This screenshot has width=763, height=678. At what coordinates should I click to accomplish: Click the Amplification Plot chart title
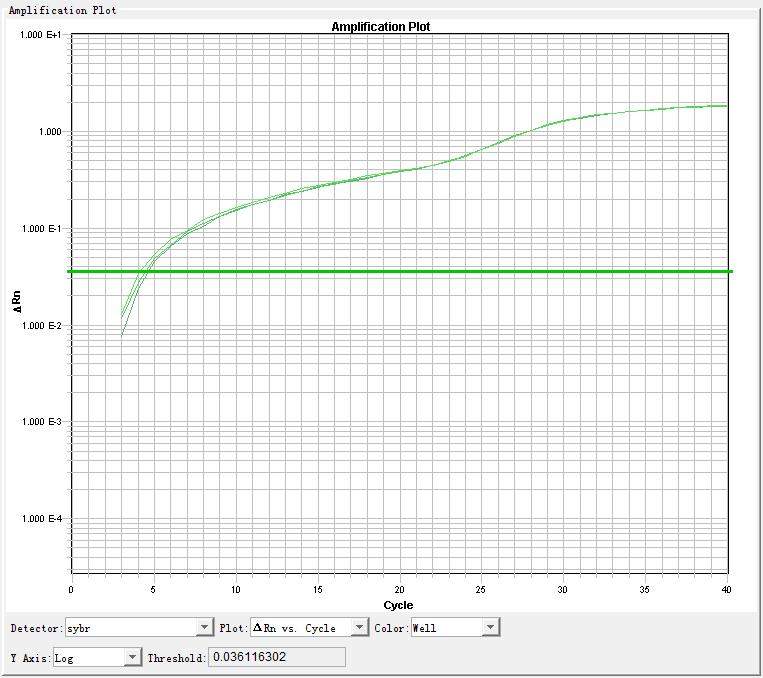[381, 27]
